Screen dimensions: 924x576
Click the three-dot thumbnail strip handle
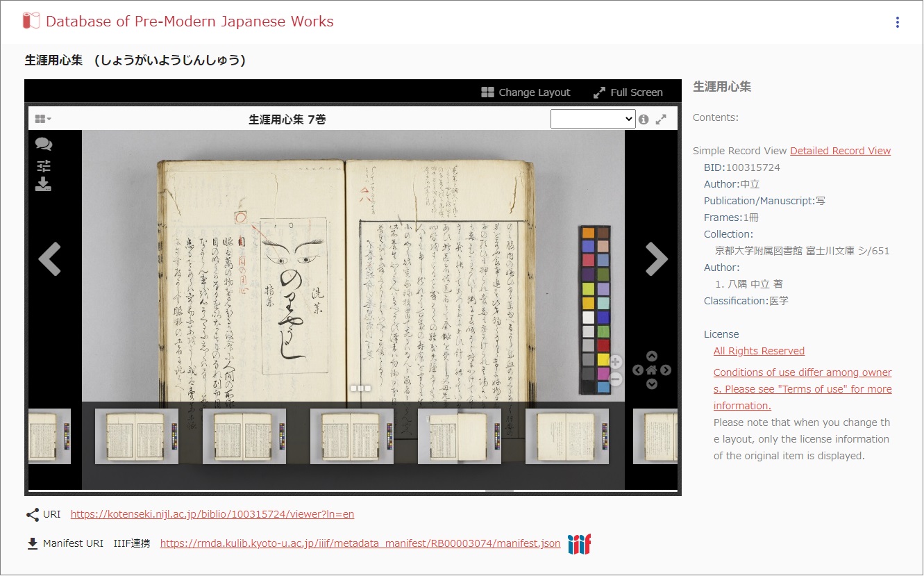point(360,388)
